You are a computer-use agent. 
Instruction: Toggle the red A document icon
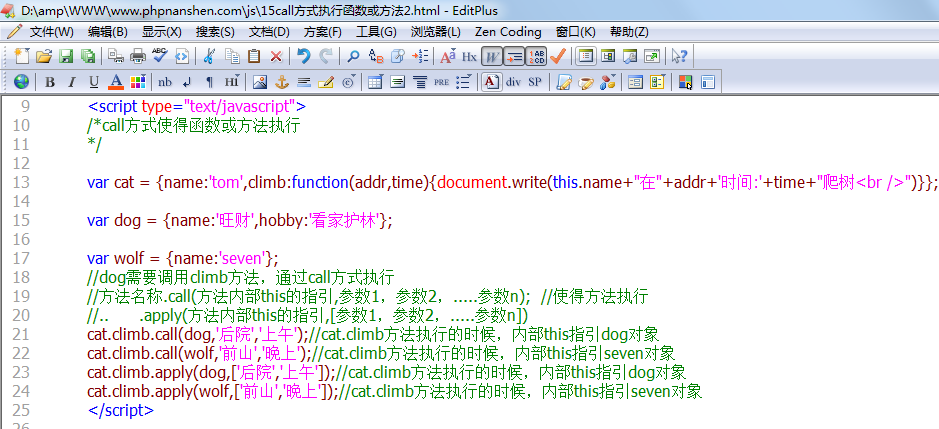click(x=491, y=82)
